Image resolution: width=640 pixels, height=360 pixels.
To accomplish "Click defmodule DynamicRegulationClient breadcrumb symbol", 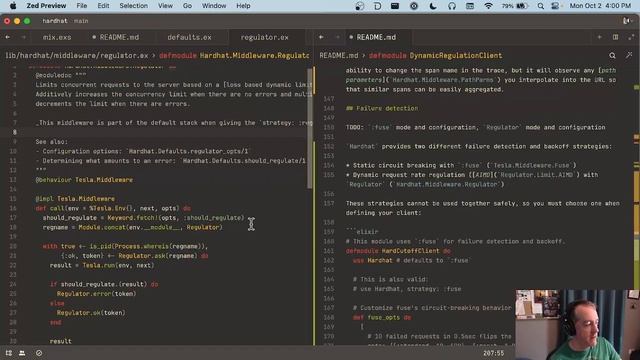I will (436, 56).
